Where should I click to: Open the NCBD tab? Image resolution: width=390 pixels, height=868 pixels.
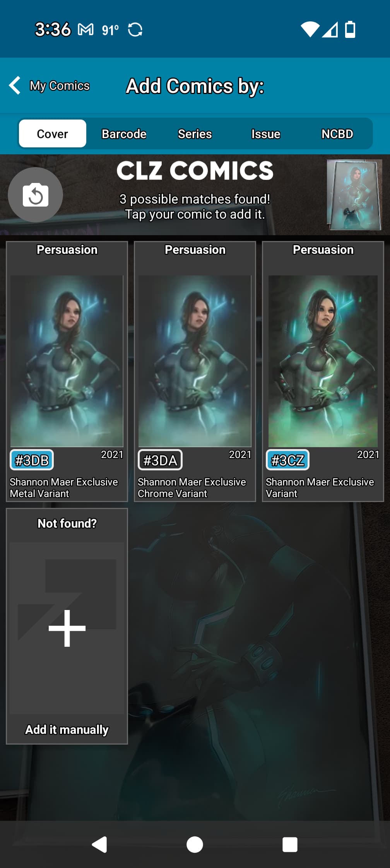(337, 134)
